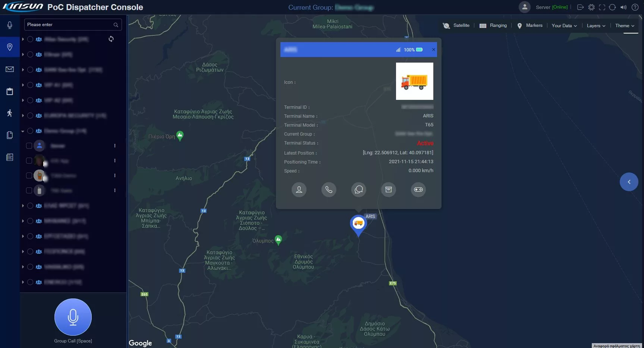Open the voice intercom microphone sidebar tab
Screen dimensions: 644x348
tap(10, 25)
